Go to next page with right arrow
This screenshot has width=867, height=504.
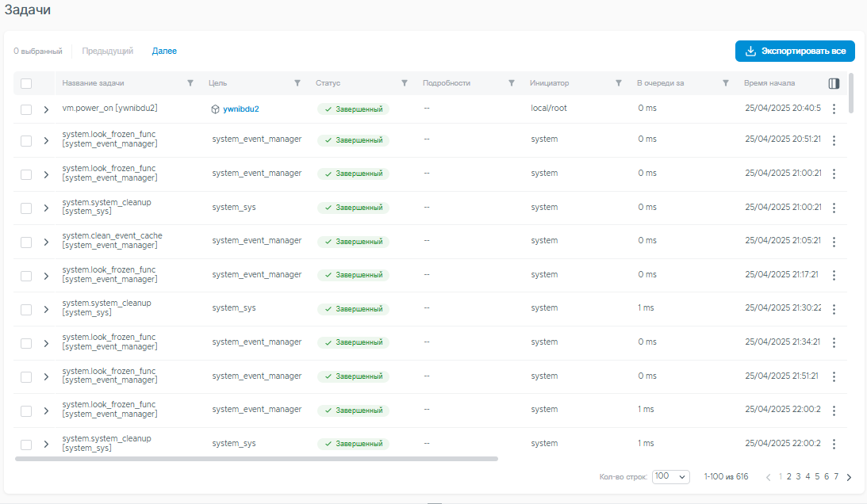point(850,477)
